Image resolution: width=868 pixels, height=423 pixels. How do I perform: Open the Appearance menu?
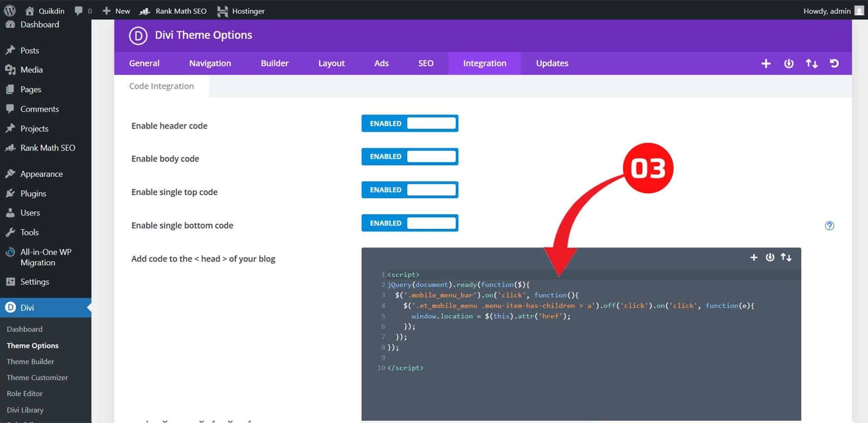41,174
